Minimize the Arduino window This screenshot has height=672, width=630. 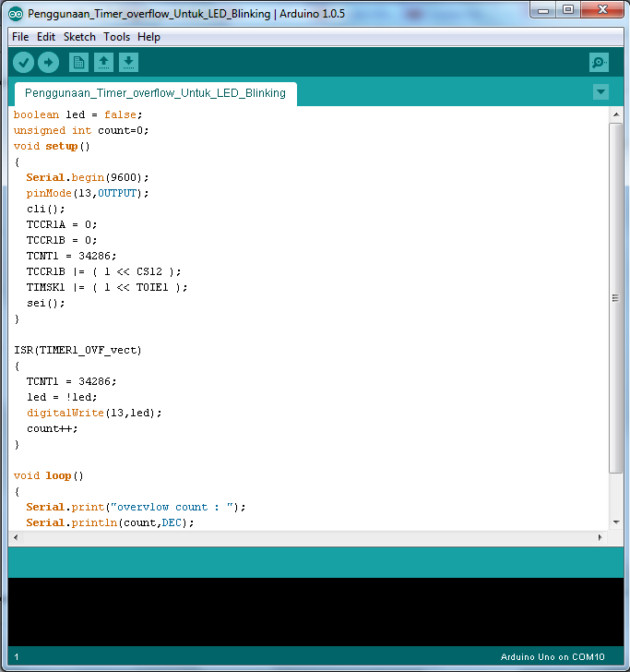coord(543,9)
